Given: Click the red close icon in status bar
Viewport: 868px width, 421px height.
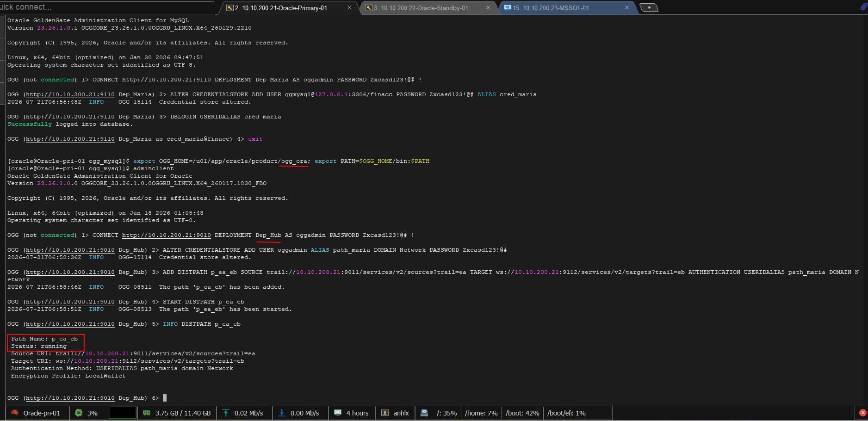Looking at the screenshot, I should click(863, 413).
